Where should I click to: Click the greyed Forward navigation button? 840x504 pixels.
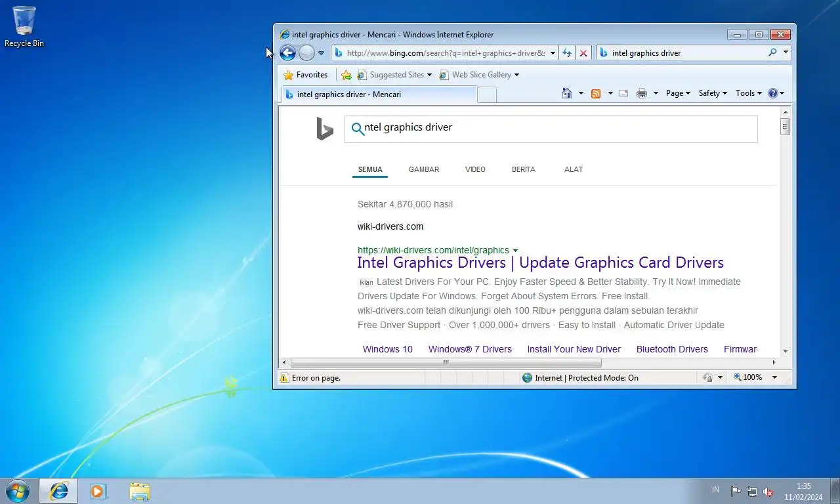[x=306, y=53]
